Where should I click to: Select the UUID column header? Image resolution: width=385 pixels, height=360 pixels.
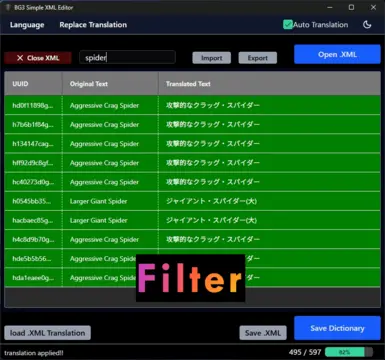click(33, 84)
